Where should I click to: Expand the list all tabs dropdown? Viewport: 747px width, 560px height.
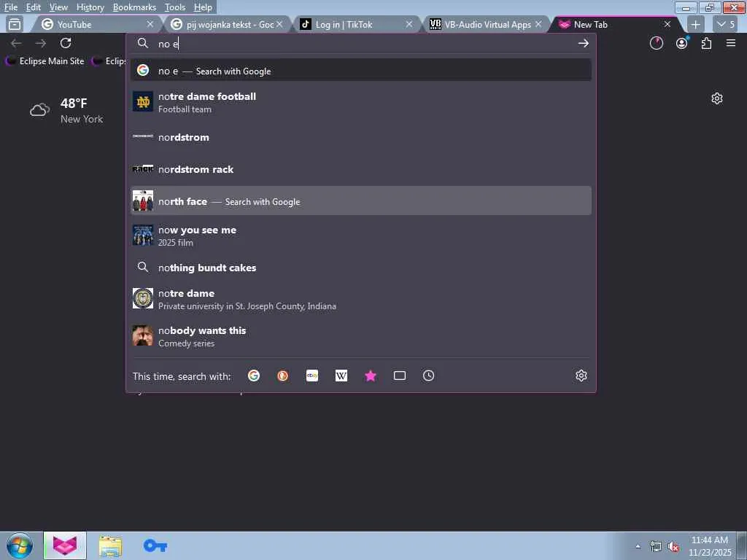pyautogui.click(x=726, y=24)
